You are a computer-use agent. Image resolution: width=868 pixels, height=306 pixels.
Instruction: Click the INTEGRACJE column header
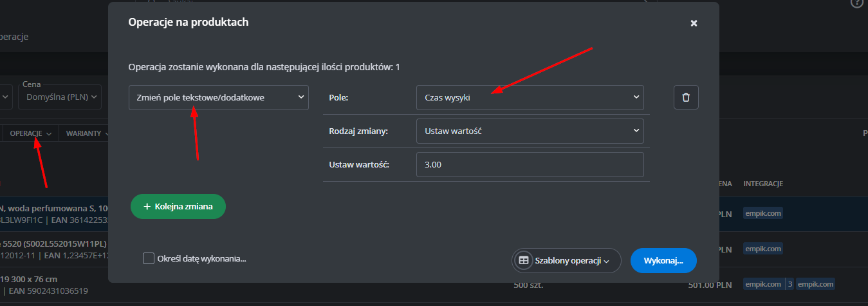(762, 184)
